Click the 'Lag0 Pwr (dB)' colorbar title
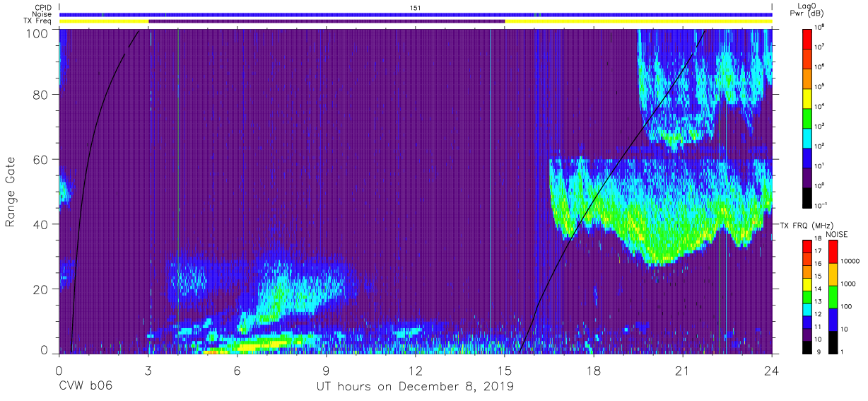This screenshot has height=401, width=868. (x=807, y=10)
